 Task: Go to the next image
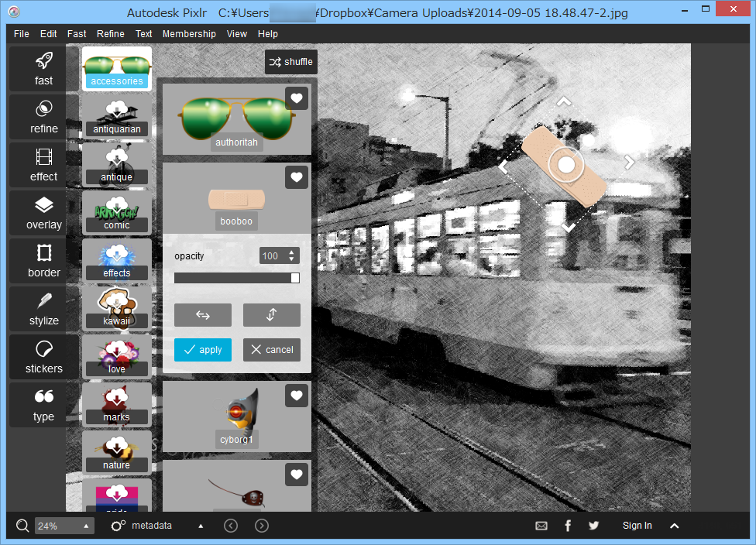coord(262,526)
